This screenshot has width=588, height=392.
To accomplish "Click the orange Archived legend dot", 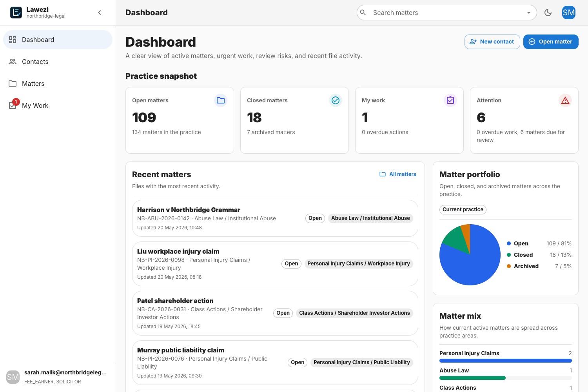I will tap(509, 266).
